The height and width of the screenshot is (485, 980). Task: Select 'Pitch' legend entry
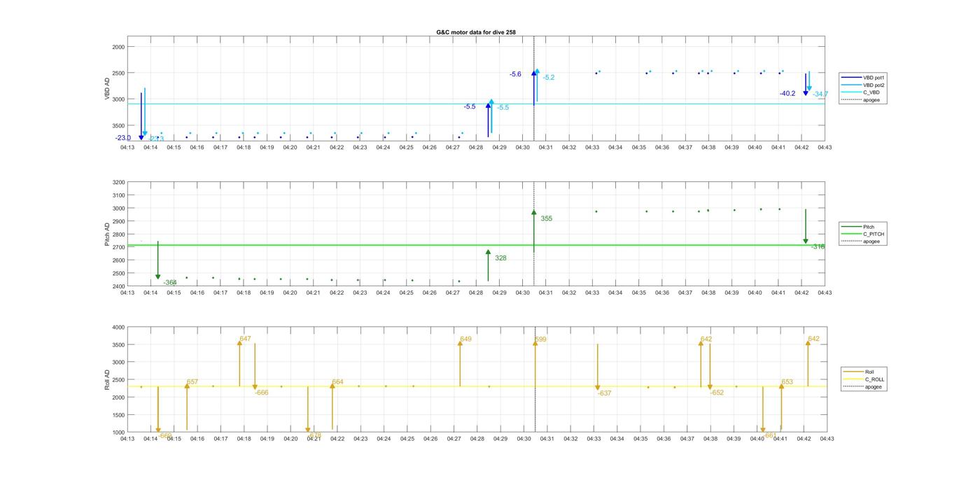869,227
